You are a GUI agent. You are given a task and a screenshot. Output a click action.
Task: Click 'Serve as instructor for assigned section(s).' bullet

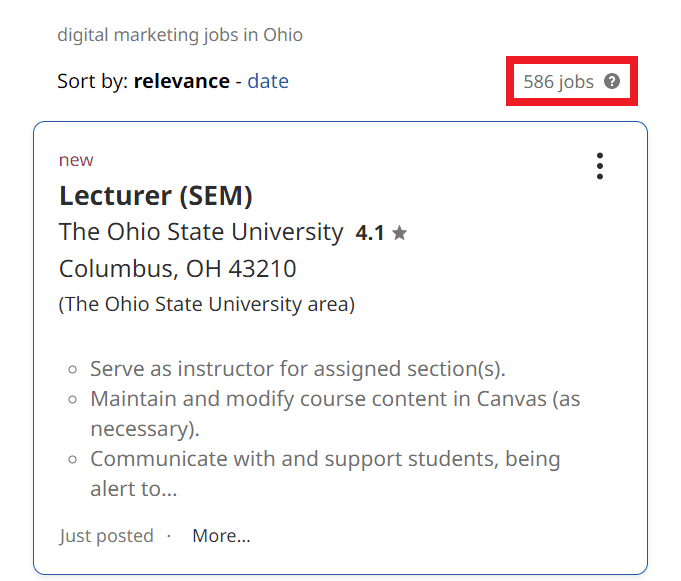coord(298,369)
